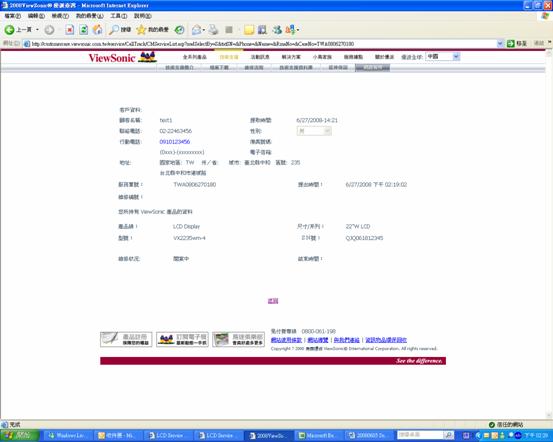Open the Tools menu (工具)

pos(118,16)
